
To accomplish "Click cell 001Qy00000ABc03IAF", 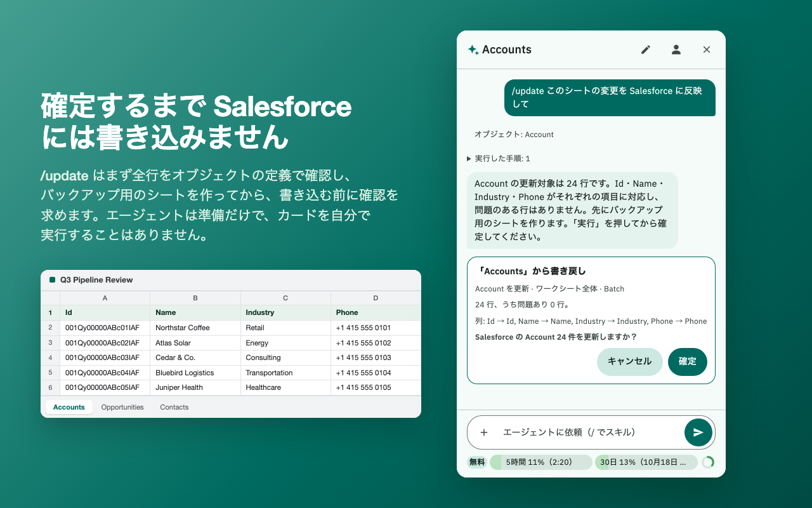I will (x=105, y=358).
